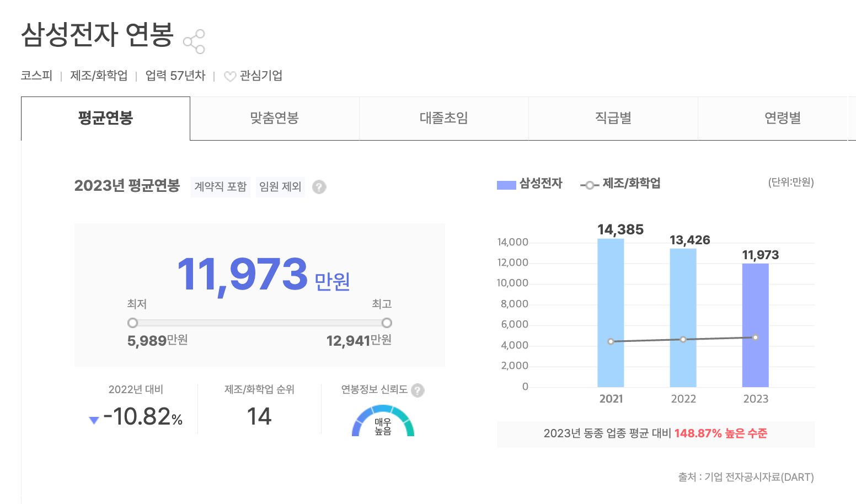856x504 pixels.
Task: Click the 2023년 평균연봉 heading
Action: (x=127, y=186)
